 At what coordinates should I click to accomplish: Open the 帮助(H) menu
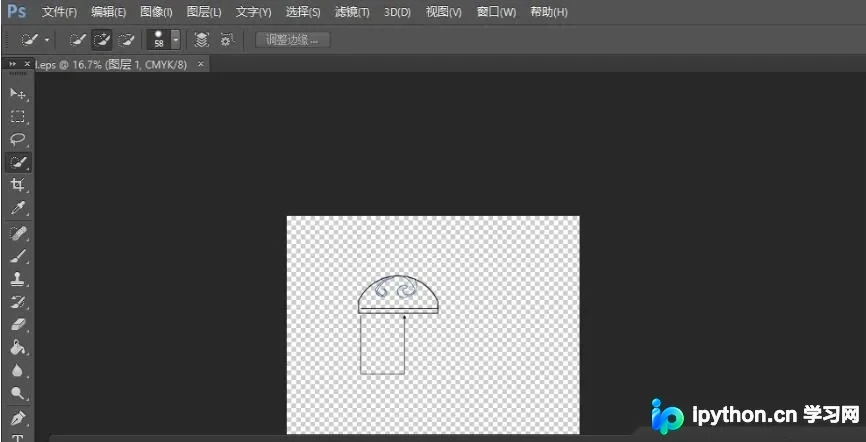tap(548, 12)
